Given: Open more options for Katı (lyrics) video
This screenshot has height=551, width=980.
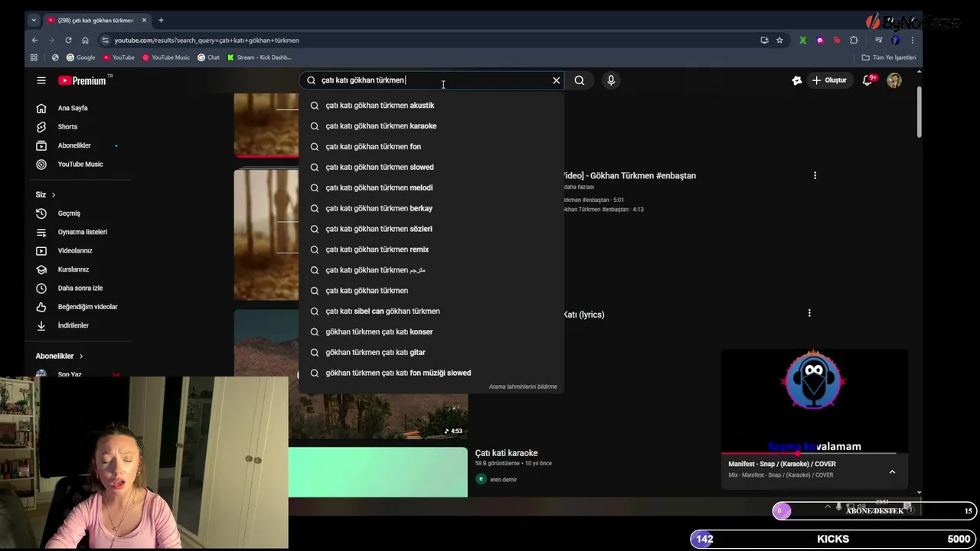Looking at the screenshot, I should [809, 313].
